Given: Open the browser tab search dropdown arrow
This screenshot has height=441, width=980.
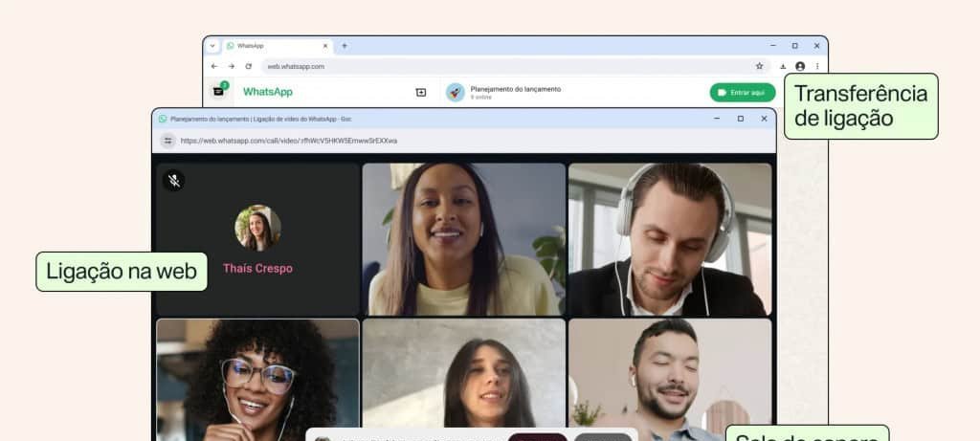Looking at the screenshot, I should click(212, 46).
